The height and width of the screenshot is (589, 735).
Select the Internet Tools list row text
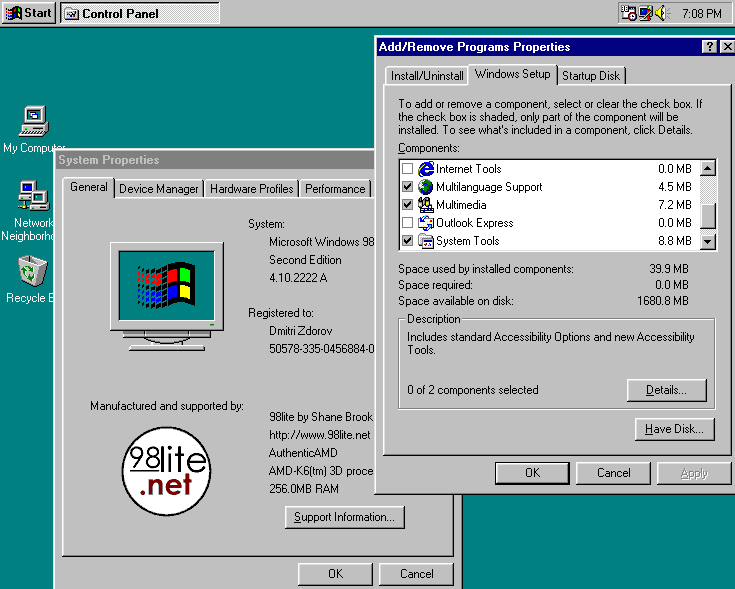tap(468, 169)
